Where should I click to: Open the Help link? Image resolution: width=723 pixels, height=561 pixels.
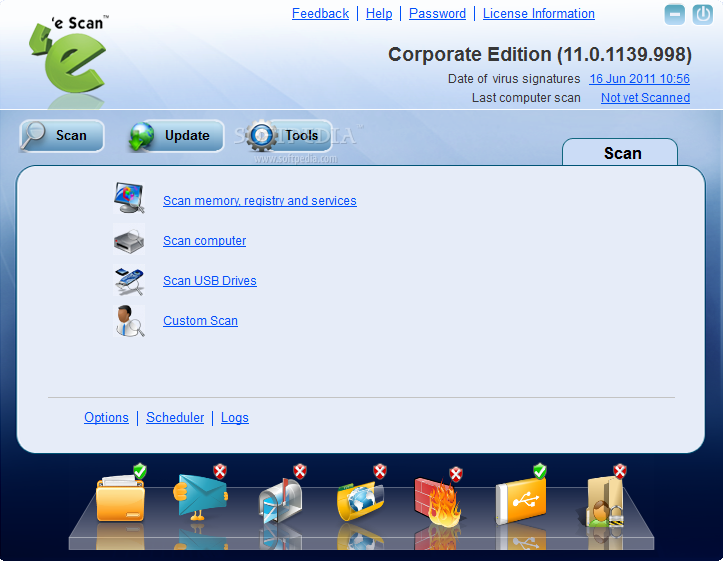pos(379,14)
